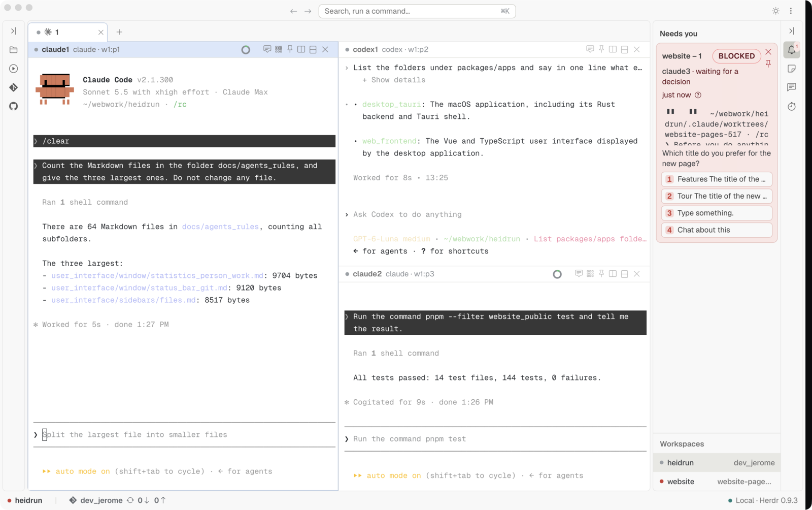Open the GitHub icon in left sidebar
This screenshot has width=812, height=510.
pyautogui.click(x=14, y=106)
